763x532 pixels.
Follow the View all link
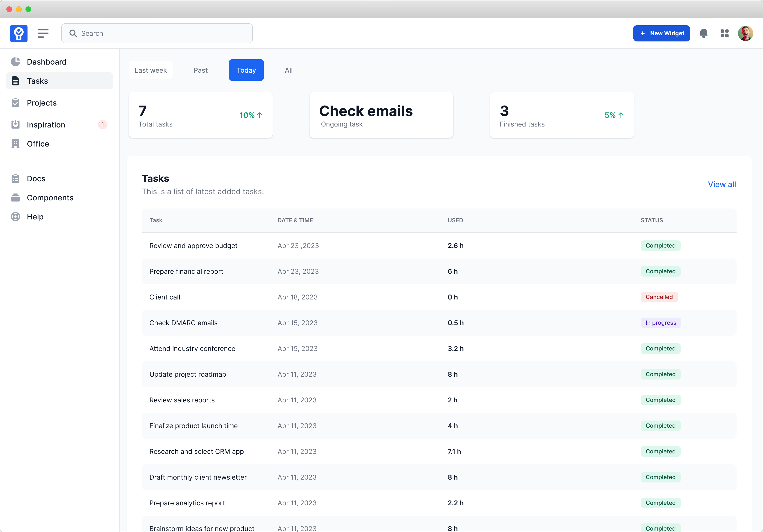click(722, 184)
